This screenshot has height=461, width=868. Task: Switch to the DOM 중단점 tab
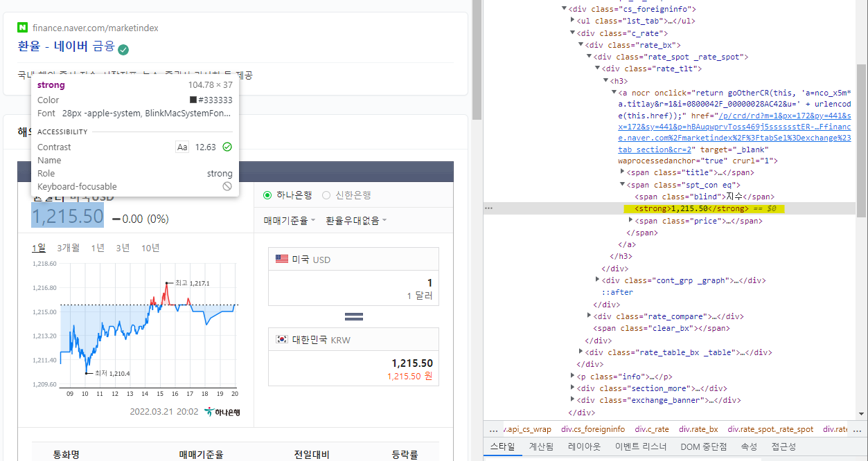703,447
